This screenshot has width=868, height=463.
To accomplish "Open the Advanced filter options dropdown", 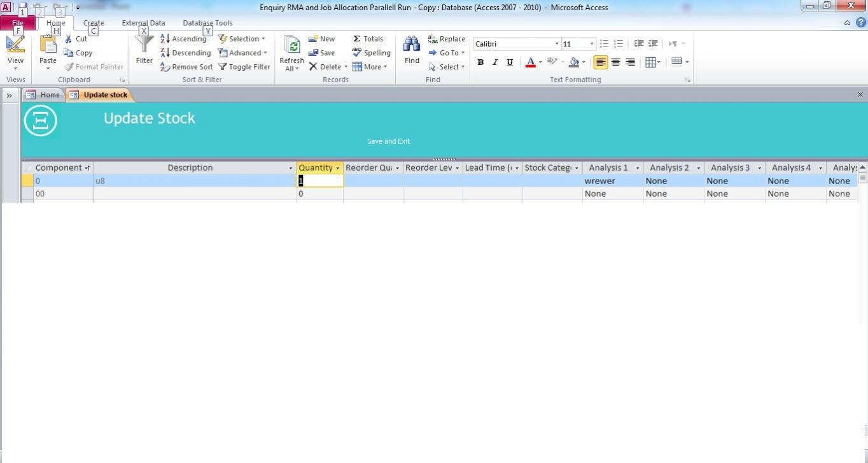I will (x=242, y=53).
